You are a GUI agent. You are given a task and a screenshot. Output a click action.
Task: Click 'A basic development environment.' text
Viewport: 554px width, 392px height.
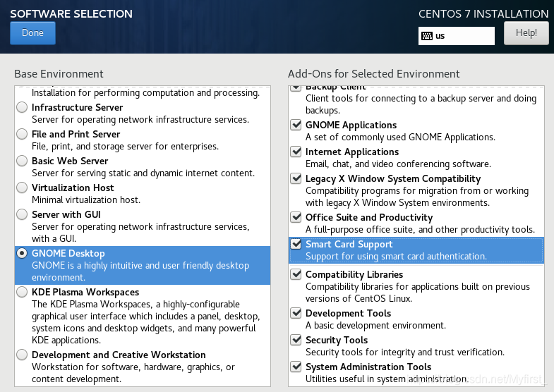(x=375, y=325)
